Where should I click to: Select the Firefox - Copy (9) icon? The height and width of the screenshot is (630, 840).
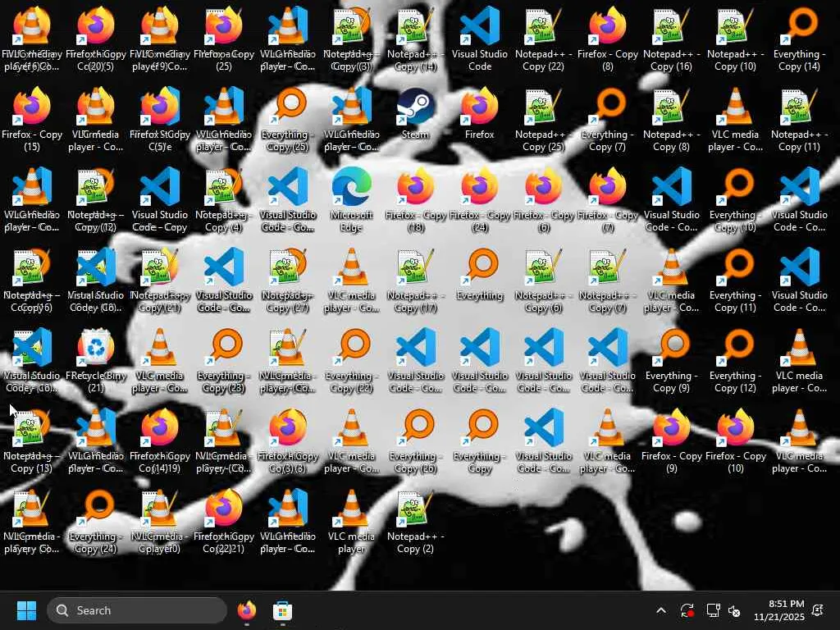[x=671, y=441]
